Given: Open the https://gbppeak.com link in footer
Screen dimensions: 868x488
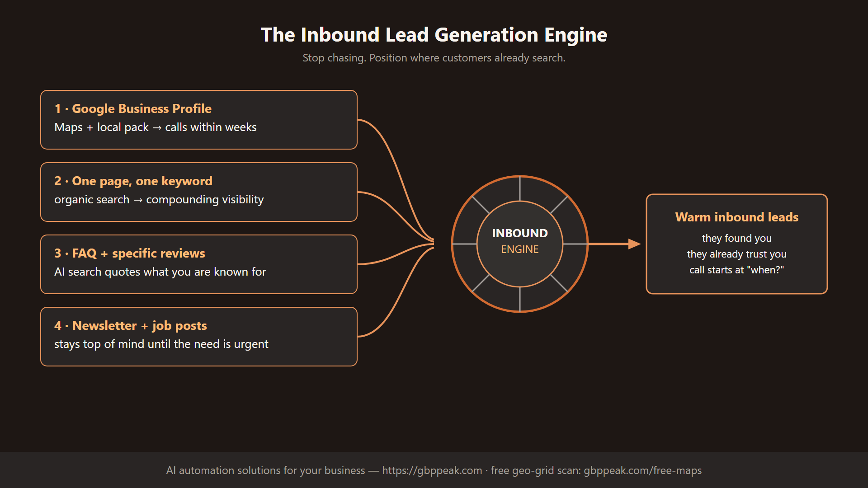Looking at the screenshot, I should [432, 470].
